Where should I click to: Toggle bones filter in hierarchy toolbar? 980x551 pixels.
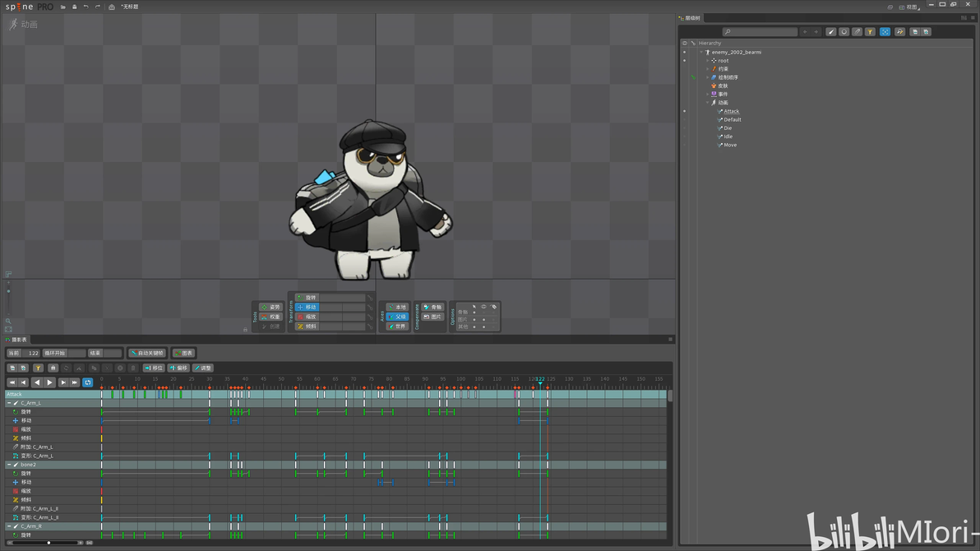tap(830, 32)
